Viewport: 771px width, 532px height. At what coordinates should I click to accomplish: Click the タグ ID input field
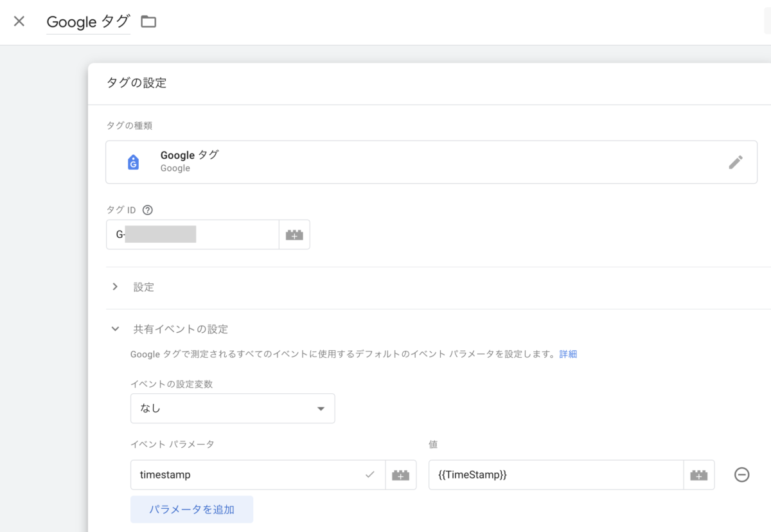[192, 235]
